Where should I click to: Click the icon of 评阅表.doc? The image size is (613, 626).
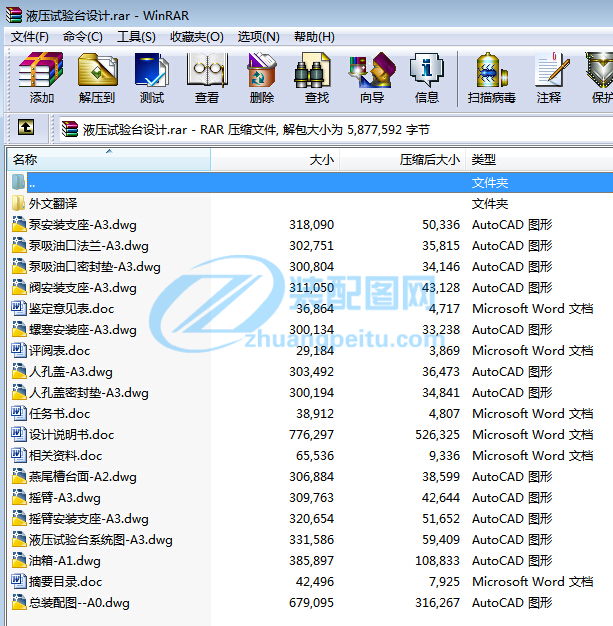[18, 350]
